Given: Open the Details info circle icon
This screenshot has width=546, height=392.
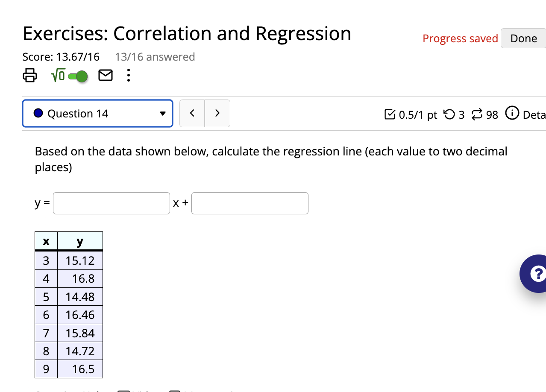Looking at the screenshot, I should pos(512,114).
